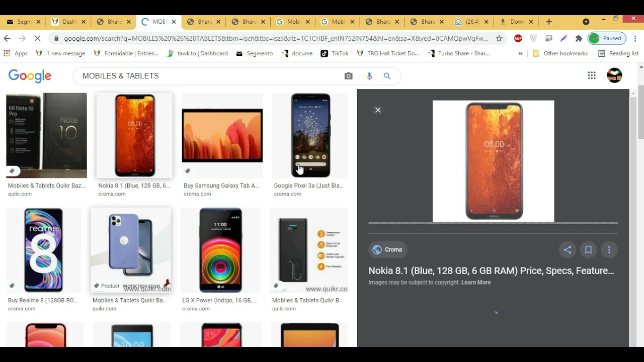Open Nokia 8.1 title link in preview
This screenshot has width=644, height=362.
click(x=491, y=270)
